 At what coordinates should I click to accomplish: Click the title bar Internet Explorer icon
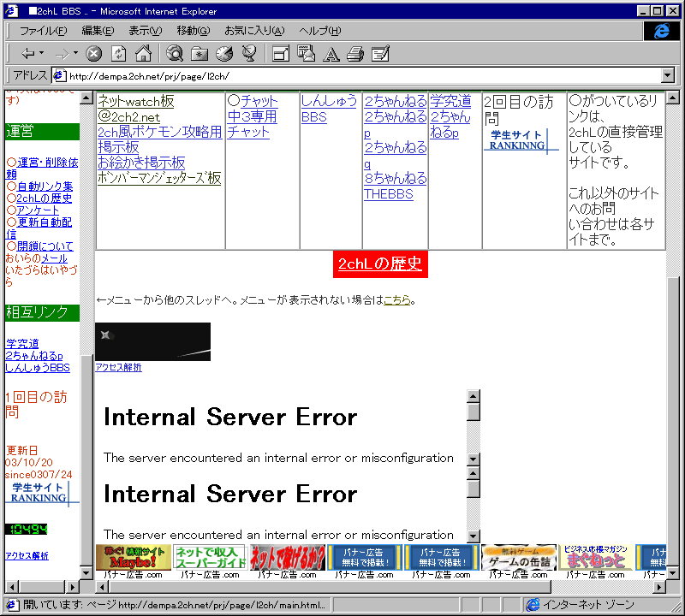click(x=12, y=11)
